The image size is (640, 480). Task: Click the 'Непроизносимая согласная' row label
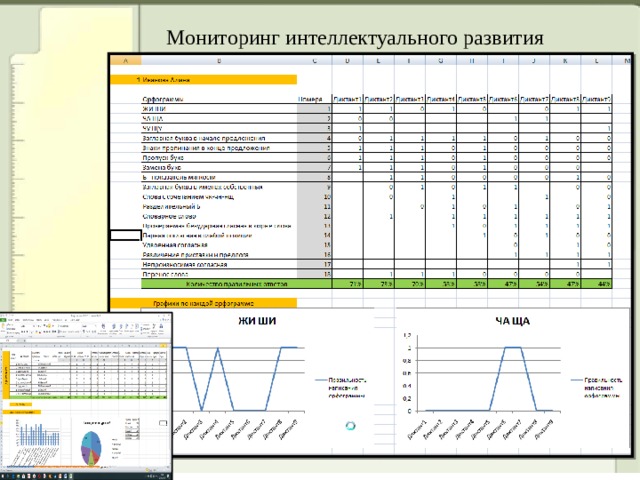pyautogui.click(x=184, y=264)
